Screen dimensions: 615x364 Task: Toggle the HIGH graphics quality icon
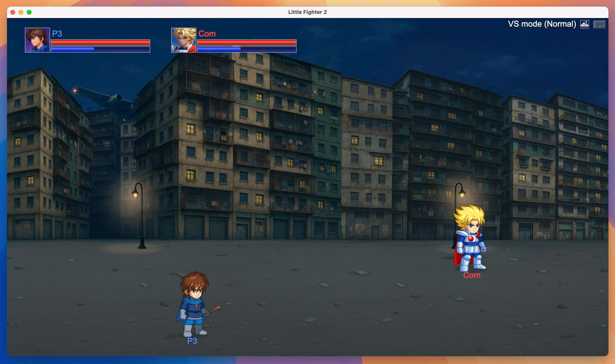click(x=584, y=25)
